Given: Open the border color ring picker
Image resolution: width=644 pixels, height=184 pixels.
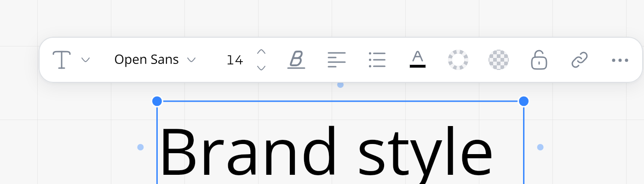Looking at the screenshot, I should [458, 60].
